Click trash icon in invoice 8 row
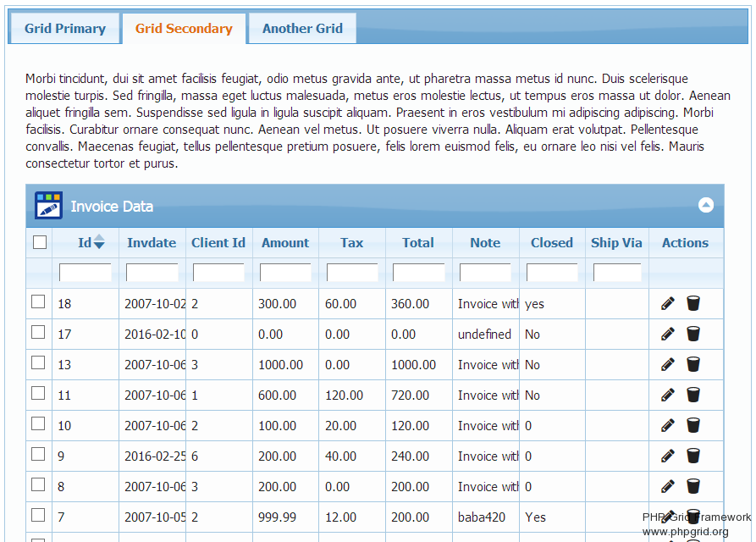This screenshot has height=542, width=756. coord(693,486)
